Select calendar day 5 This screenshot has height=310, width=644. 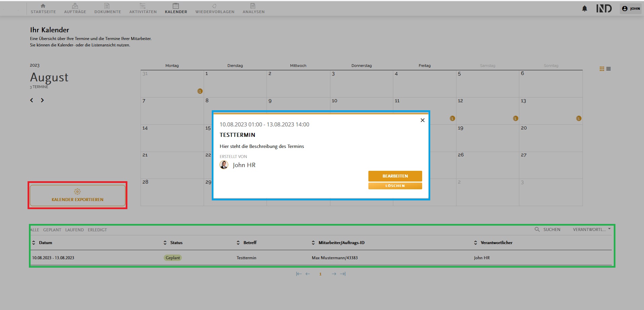tap(488, 84)
